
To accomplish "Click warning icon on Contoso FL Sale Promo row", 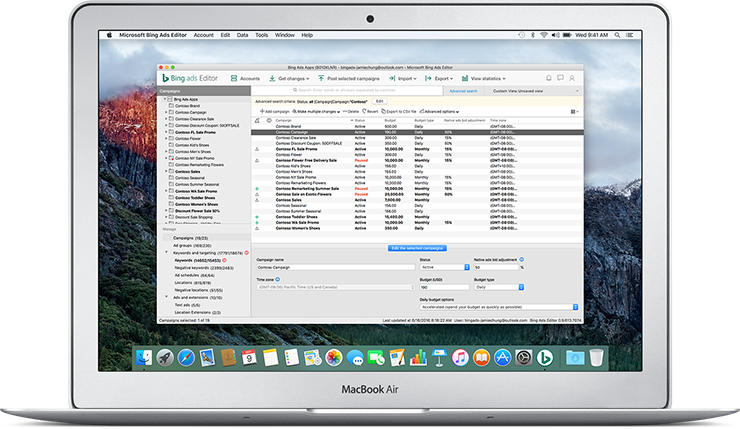I will 257,149.
